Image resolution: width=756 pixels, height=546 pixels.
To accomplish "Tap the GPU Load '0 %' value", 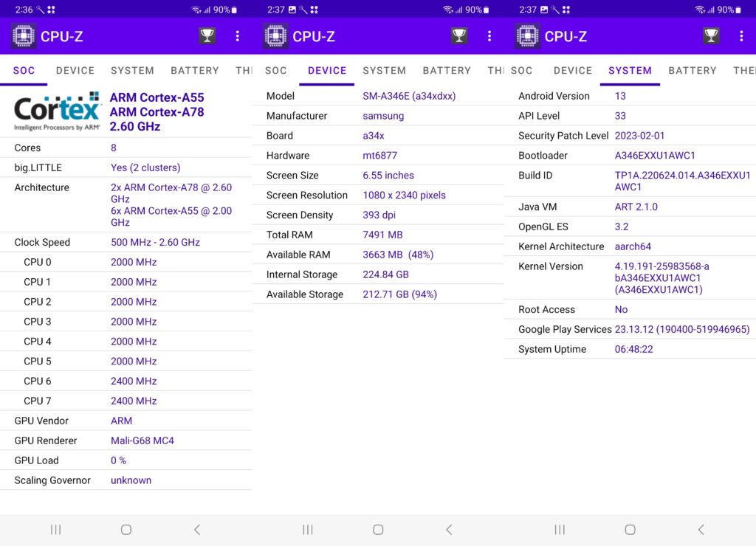I will pyautogui.click(x=119, y=460).
